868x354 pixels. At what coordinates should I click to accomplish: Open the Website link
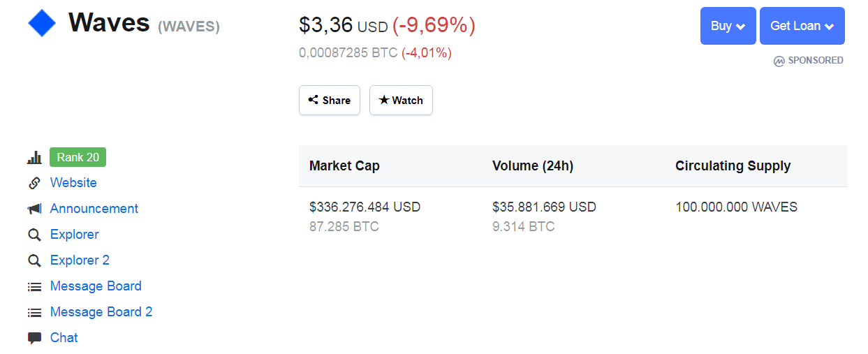73,183
